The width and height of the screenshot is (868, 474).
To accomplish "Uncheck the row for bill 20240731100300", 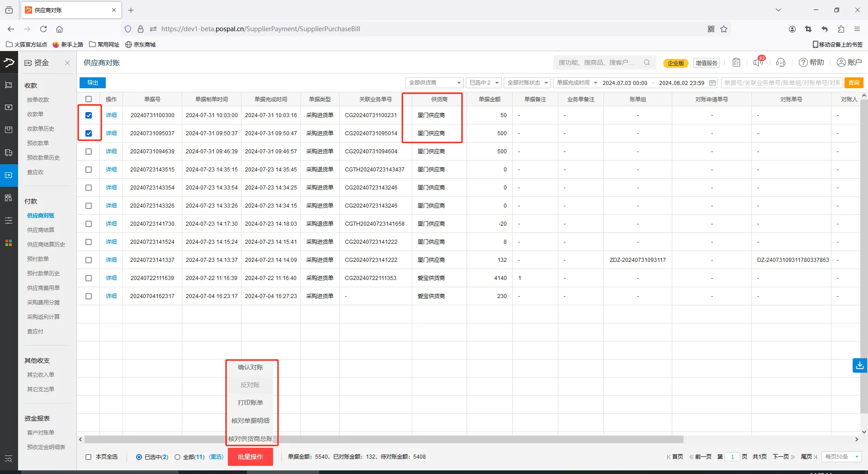I will coord(89,115).
